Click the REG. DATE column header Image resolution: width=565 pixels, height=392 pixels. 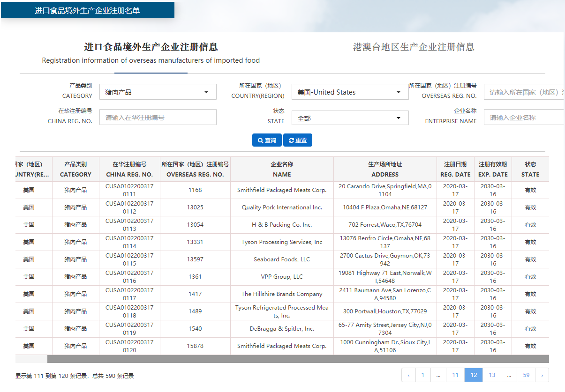tap(455, 170)
